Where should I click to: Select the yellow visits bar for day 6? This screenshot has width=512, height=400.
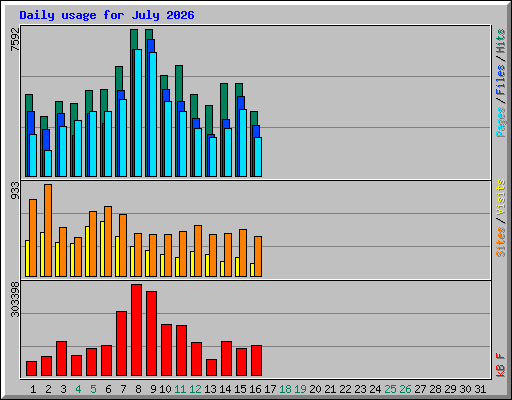102,249
